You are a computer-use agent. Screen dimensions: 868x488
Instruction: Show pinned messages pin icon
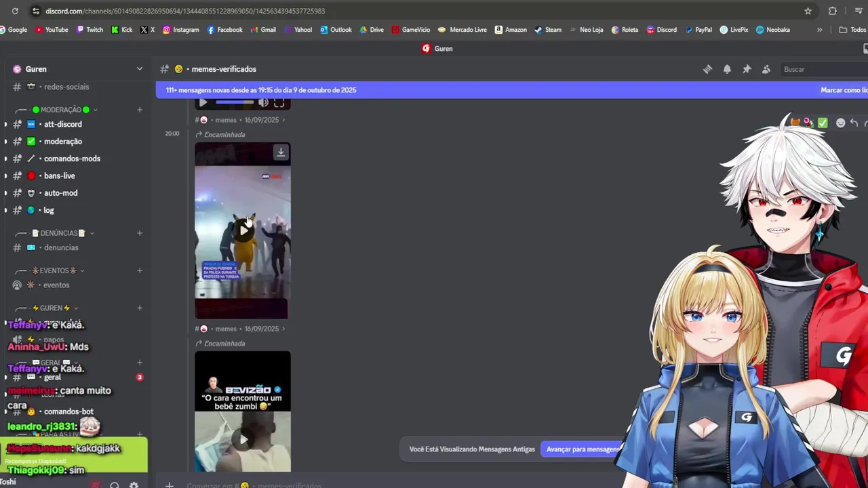(x=747, y=69)
